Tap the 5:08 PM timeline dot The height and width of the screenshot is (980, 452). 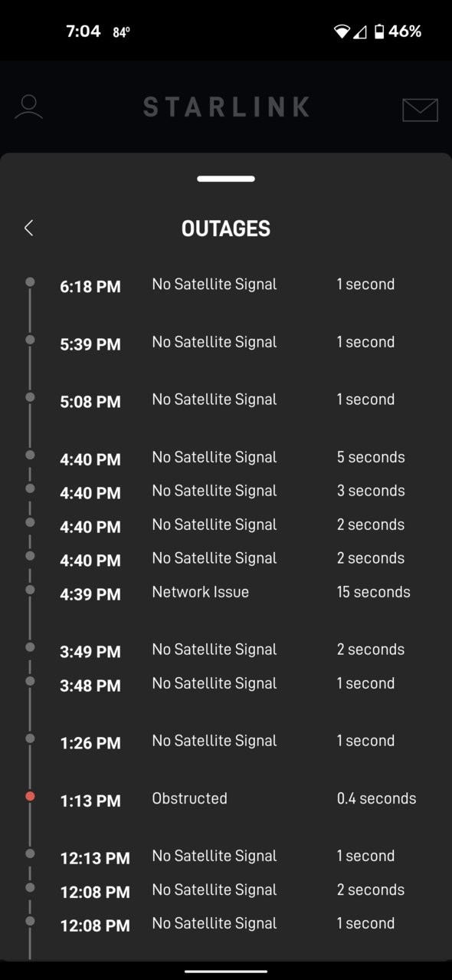[30, 397]
